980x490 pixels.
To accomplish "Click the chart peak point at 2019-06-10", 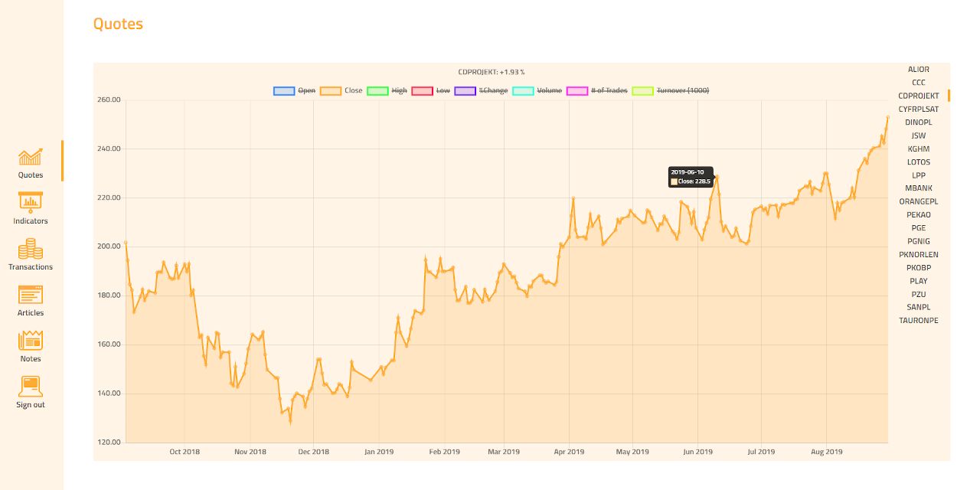I will tap(717, 177).
